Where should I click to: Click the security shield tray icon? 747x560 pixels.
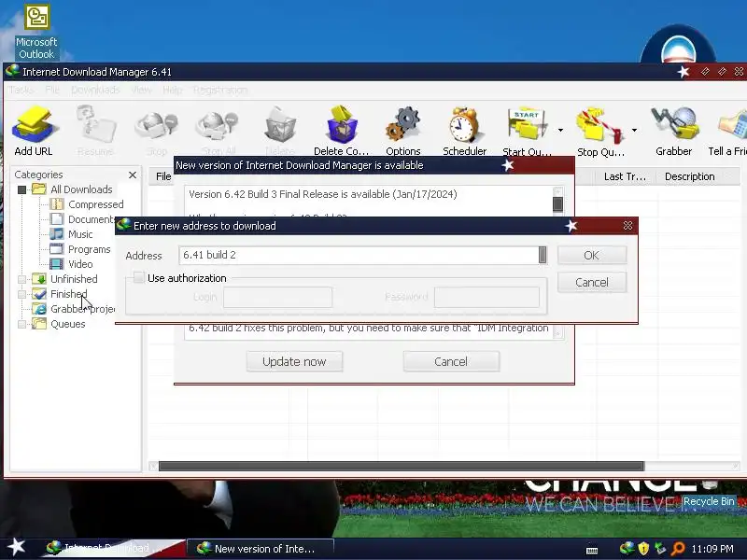pyautogui.click(x=643, y=549)
